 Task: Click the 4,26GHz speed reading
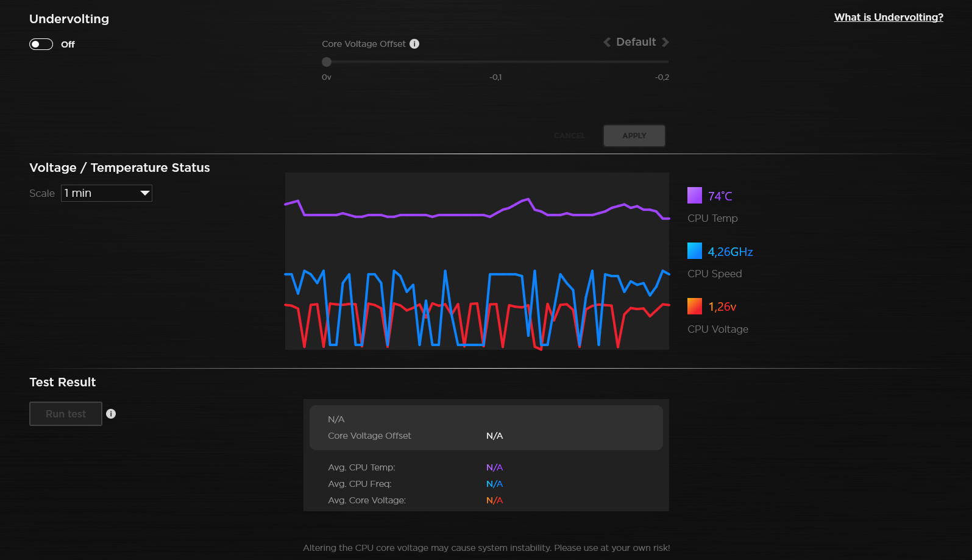731,252
